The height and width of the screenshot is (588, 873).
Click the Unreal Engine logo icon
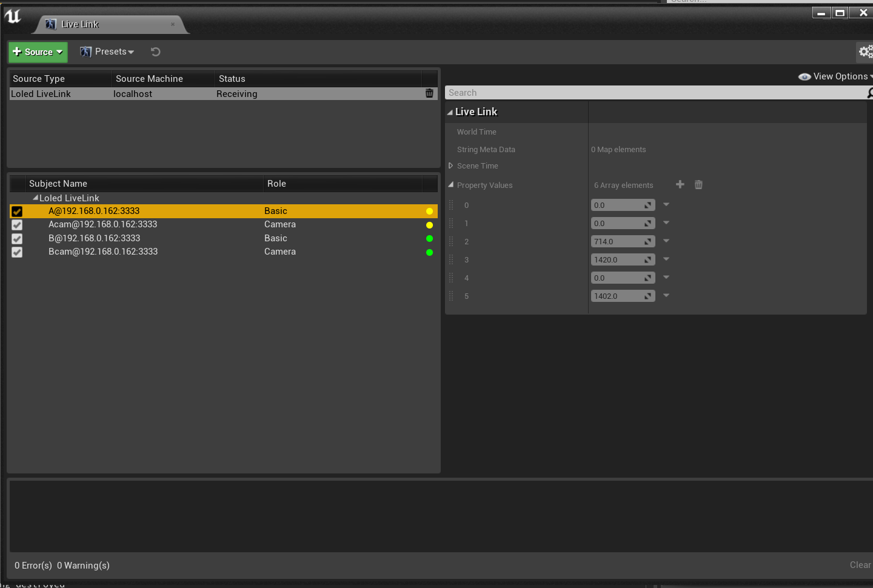click(13, 16)
